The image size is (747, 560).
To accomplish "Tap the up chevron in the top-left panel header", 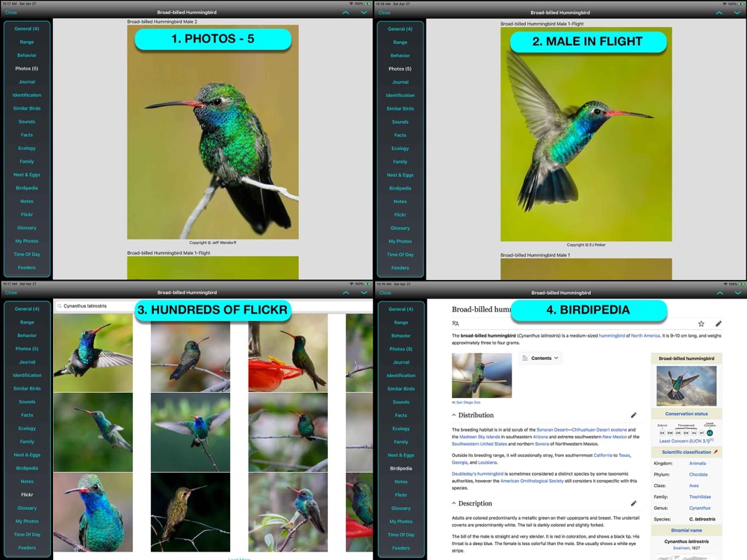I will pyautogui.click(x=346, y=13).
